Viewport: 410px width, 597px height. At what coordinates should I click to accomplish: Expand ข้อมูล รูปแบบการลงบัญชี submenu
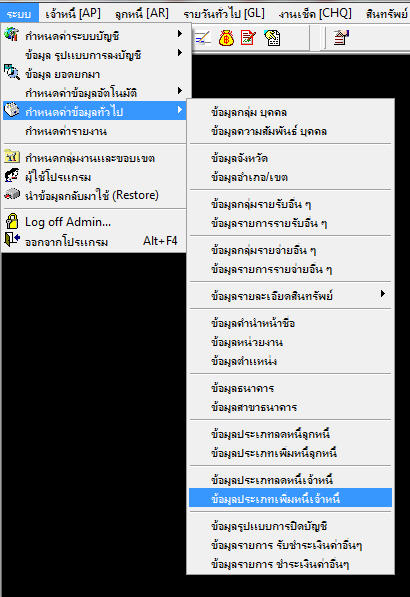[x=94, y=55]
